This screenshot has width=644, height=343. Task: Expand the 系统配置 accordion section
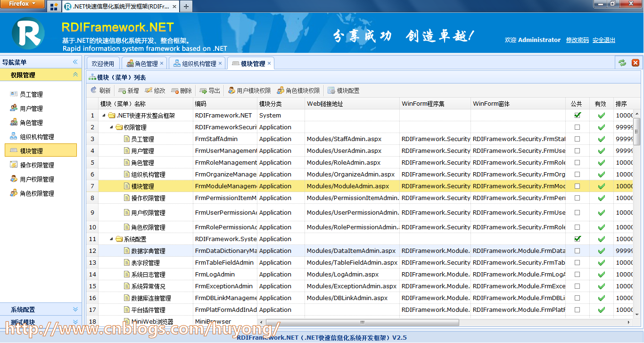pyautogui.click(x=75, y=310)
